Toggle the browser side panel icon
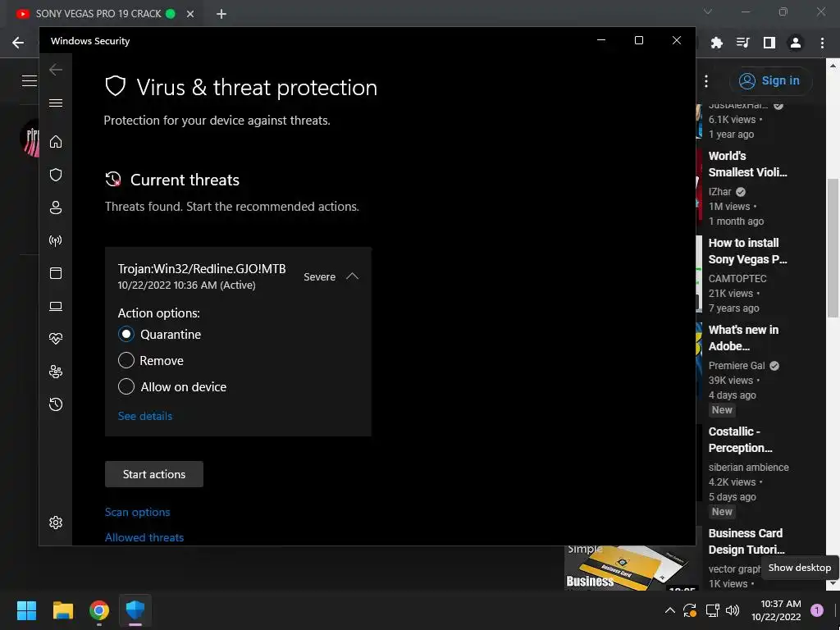The width and height of the screenshot is (840, 630). click(769, 43)
